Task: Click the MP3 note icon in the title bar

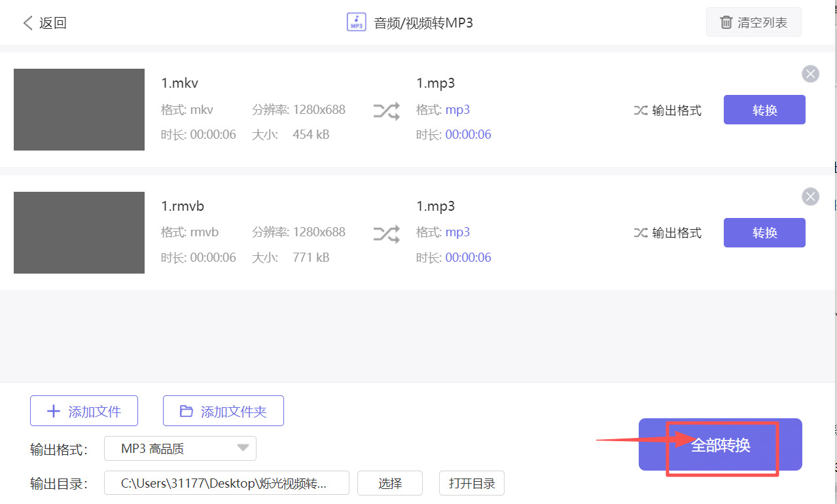Action: (x=357, y=22)
